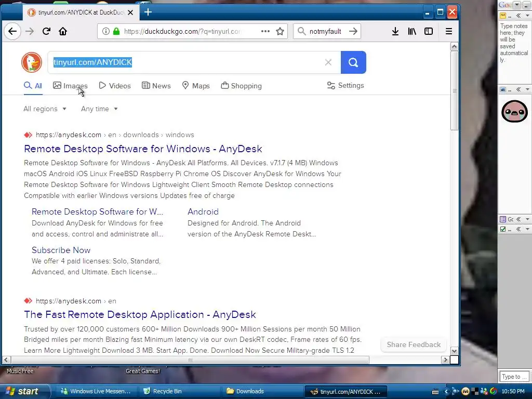The width and height of the screenshot is (532, 399).
Task: Open the notes gadget dropdown menu
Action: point(527,16)
